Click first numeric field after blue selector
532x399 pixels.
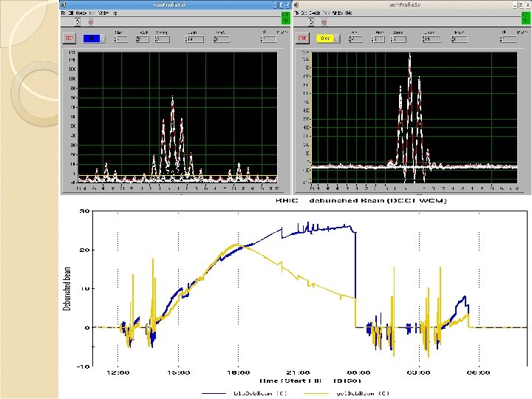pyautogui.click(x=121, y=39)
